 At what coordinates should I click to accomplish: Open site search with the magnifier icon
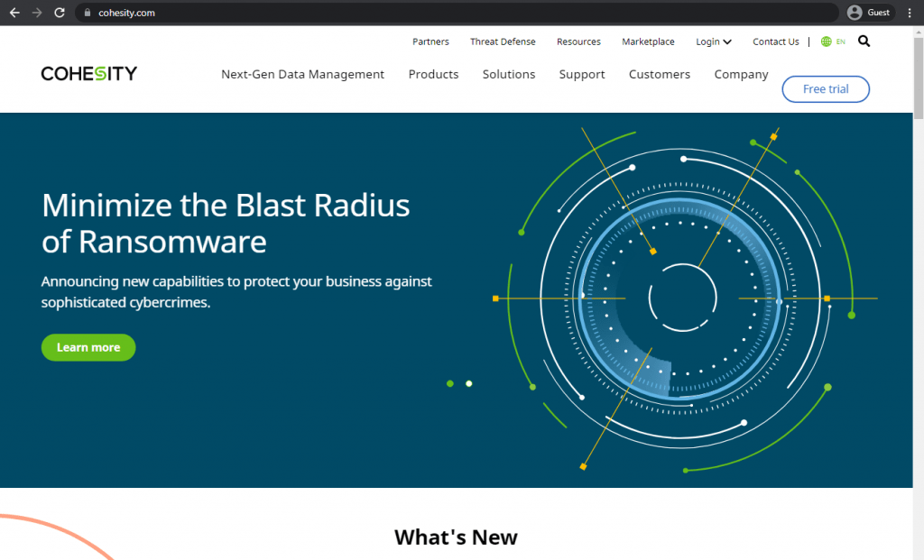click(864, 41)
